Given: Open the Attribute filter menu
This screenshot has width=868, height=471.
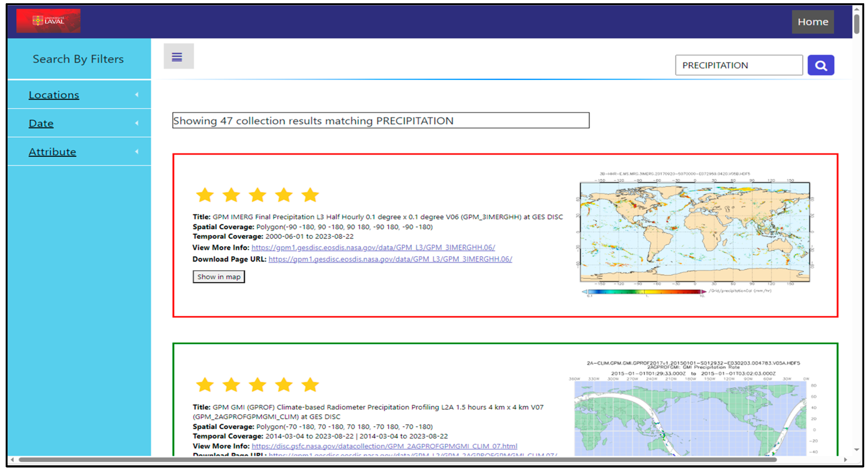Looking at the screenshot, I should (52, 152).
